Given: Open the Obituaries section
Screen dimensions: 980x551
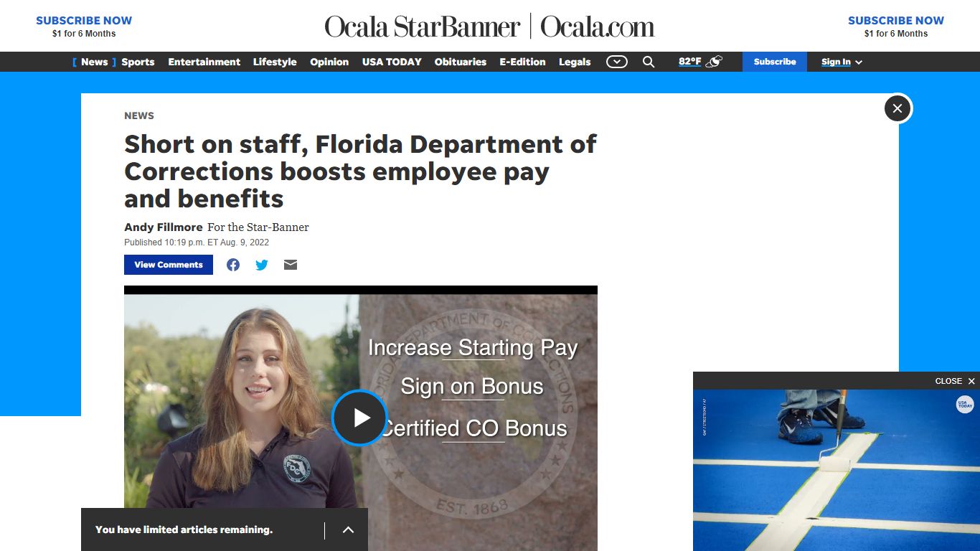Looking at the screenshot, I should [461, 62].
